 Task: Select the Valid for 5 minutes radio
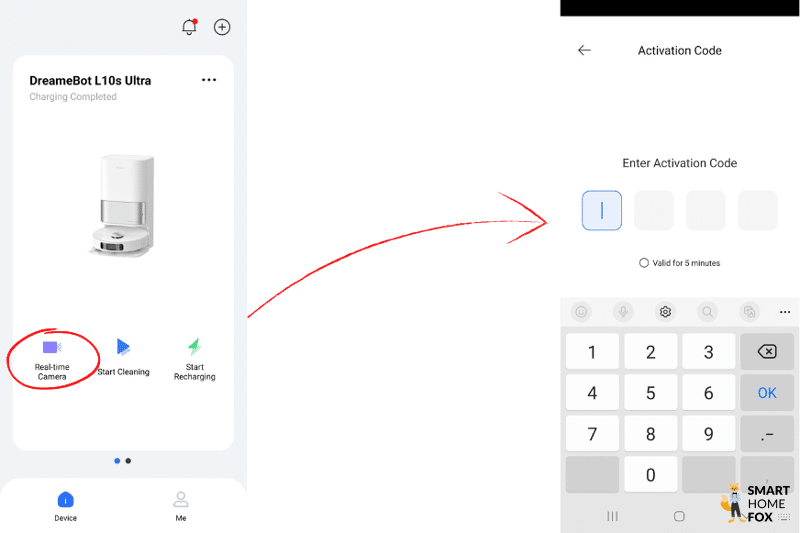pyautogui.click(x=644, y=263)
